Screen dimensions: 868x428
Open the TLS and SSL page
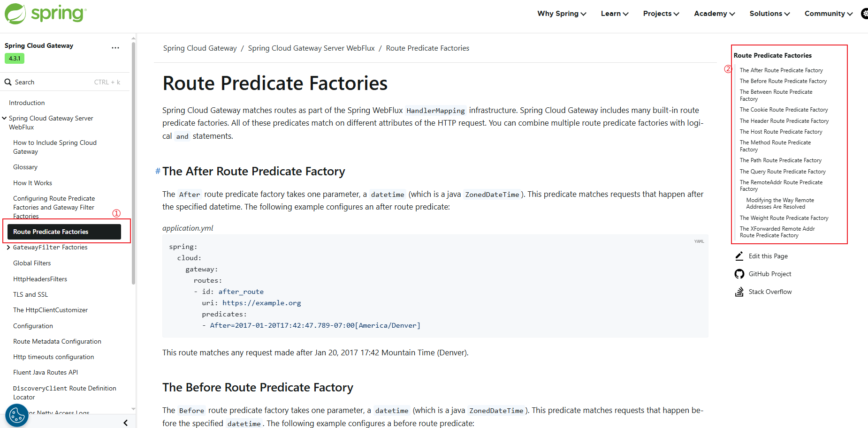point(30,294)
